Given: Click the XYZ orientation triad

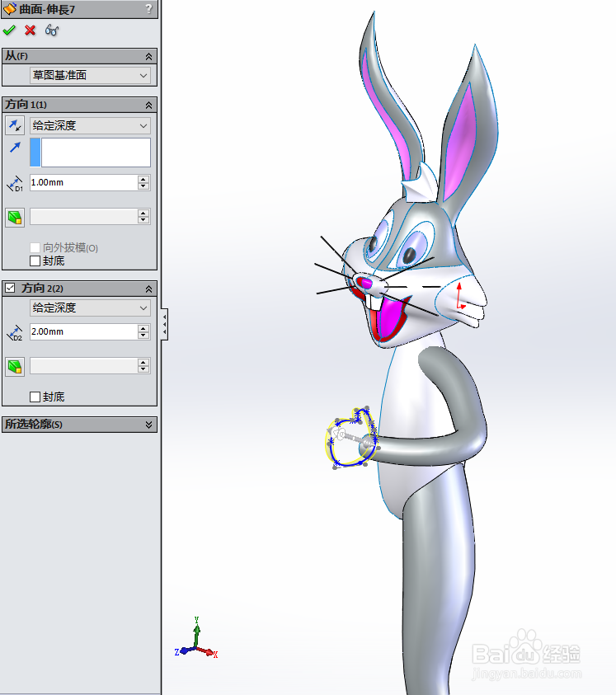Looking at the screenshot, I should (196, 638).
